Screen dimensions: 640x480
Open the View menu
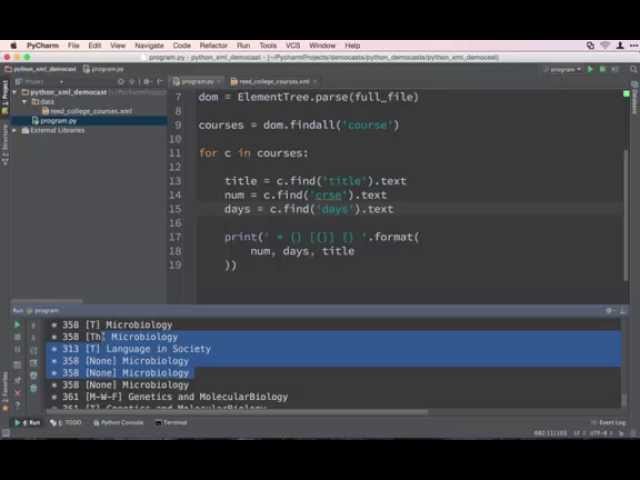(x=118, y=45)
